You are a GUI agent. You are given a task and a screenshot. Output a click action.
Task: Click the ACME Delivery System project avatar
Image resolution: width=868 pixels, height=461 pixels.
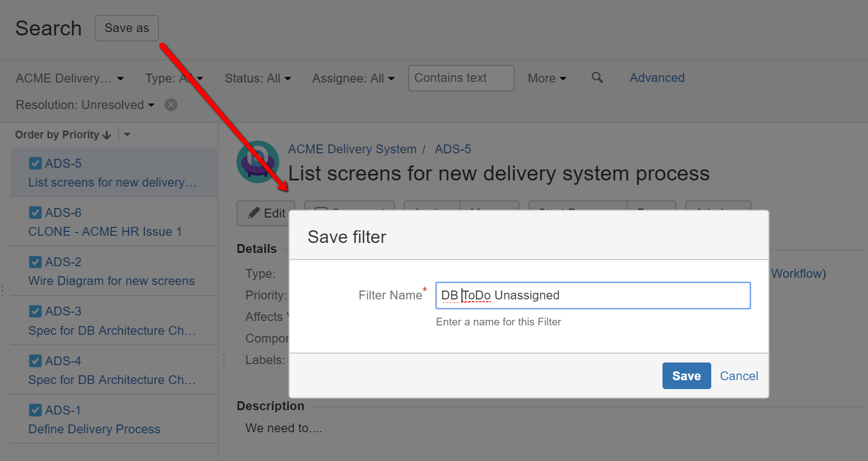click(x=258, y=162)
